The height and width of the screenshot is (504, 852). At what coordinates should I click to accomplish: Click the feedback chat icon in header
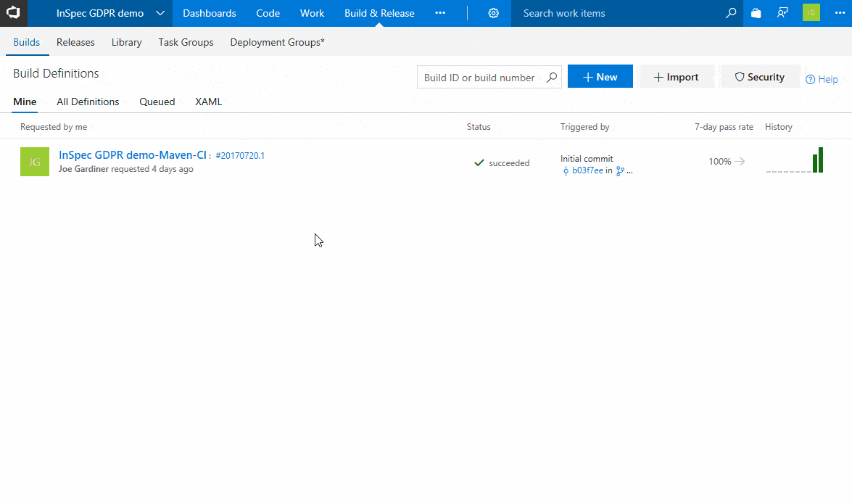(782, 13)
